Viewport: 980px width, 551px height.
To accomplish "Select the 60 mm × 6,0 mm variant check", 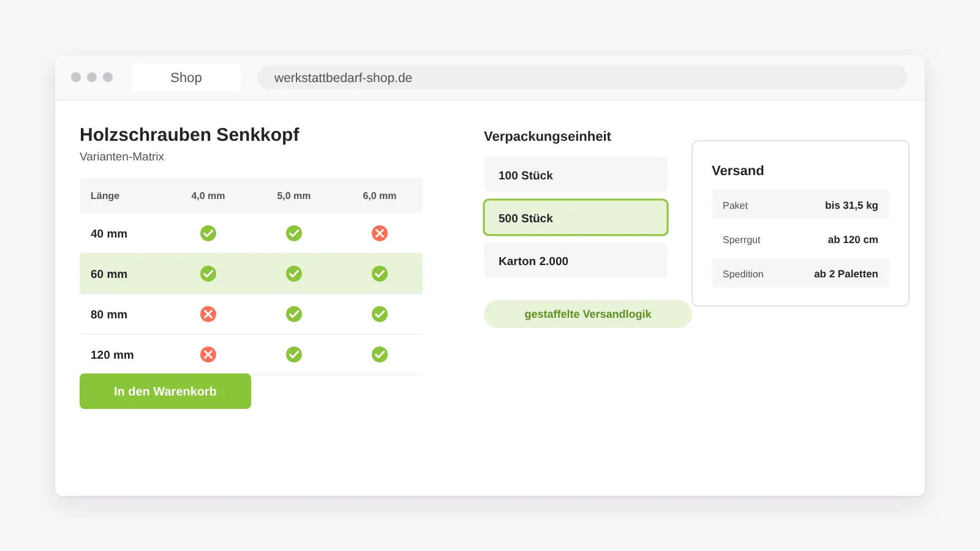I will [x=380, y=274].
